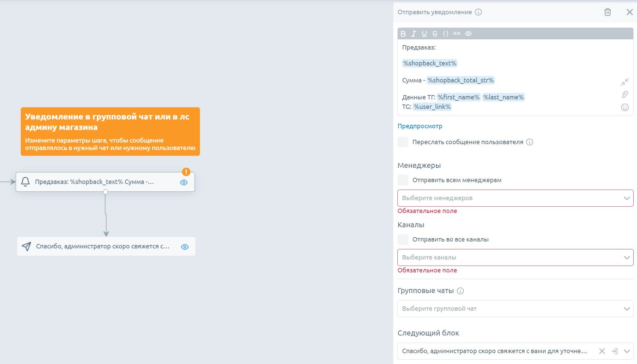The width and height of the screenshot is (637, 364).
Task: Open the emoji picker smiley icon
Action: click(625, 108)
